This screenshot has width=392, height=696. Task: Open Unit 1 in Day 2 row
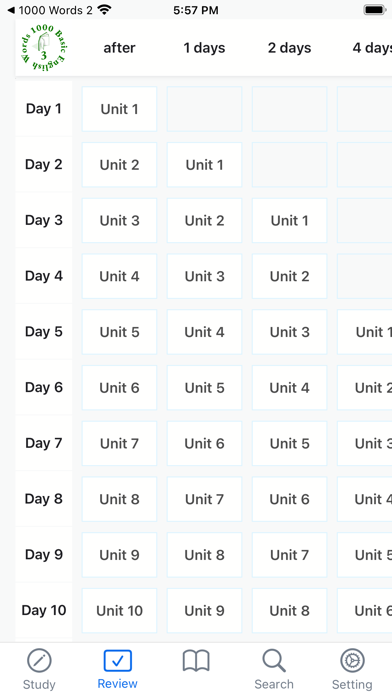coord(204,165)
